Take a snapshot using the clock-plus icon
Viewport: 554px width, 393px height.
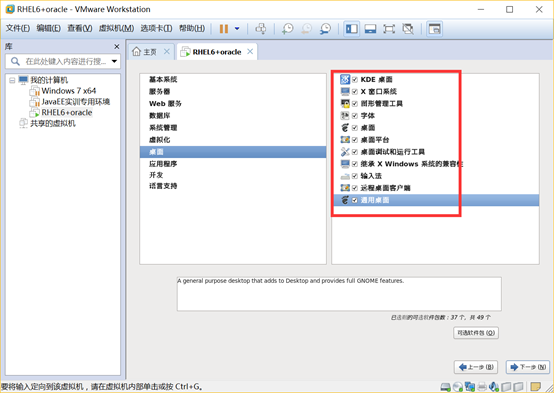click(288, 29)
